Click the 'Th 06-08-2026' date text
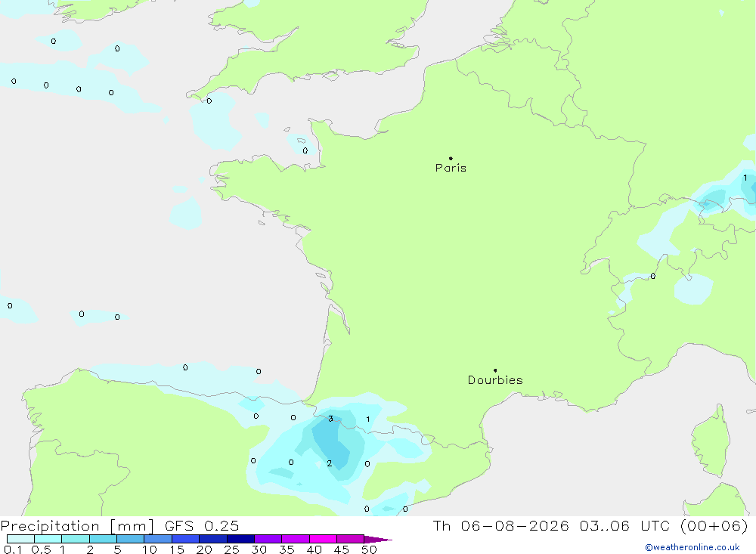Image resolution: width=756 pixels, height=554 pixels. click(500, 525)
